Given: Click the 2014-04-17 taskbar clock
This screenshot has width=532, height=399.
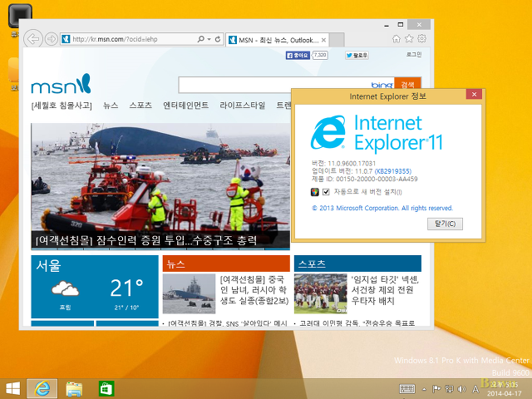Looking at the screenshot, I should [x=505, y=389].
